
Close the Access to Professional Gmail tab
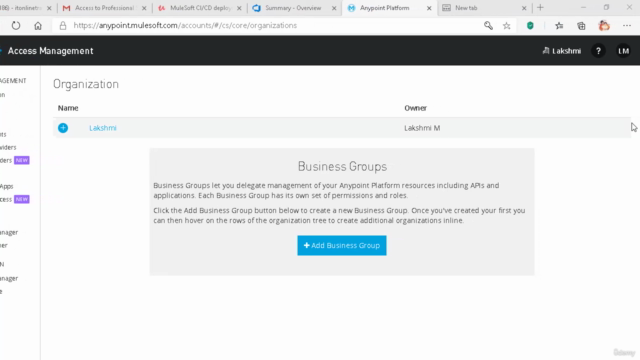click(x=144, y=8)
